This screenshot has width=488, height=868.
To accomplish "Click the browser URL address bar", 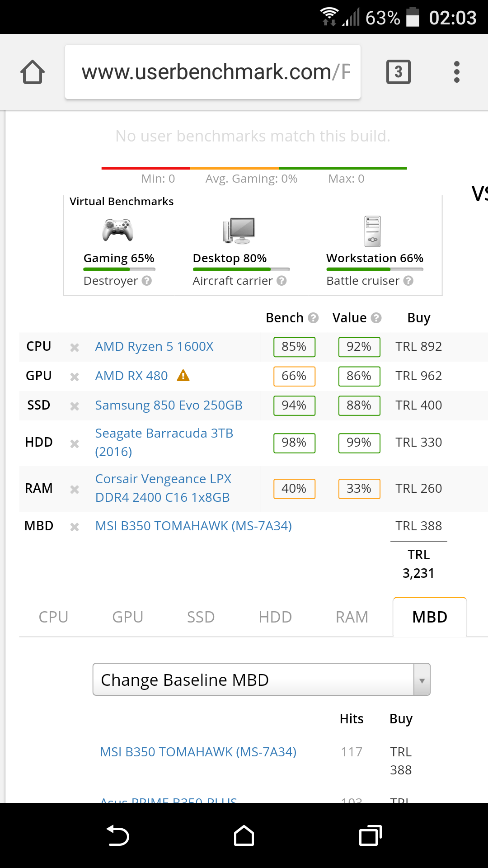I will tap(212, 72).
